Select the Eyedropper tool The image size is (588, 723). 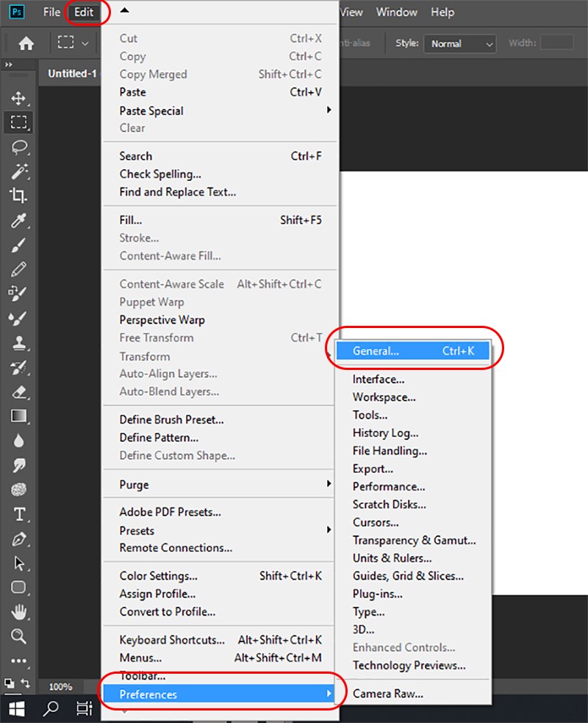18,221
